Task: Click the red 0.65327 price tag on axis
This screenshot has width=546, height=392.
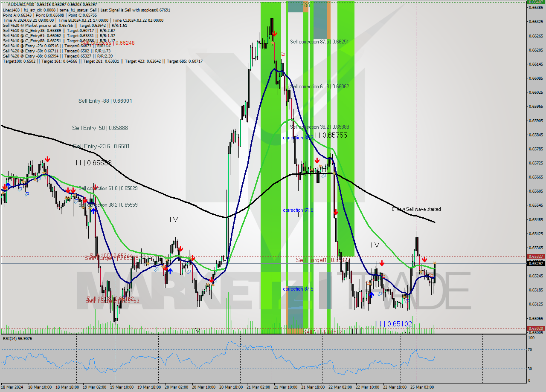Action: 535,257
